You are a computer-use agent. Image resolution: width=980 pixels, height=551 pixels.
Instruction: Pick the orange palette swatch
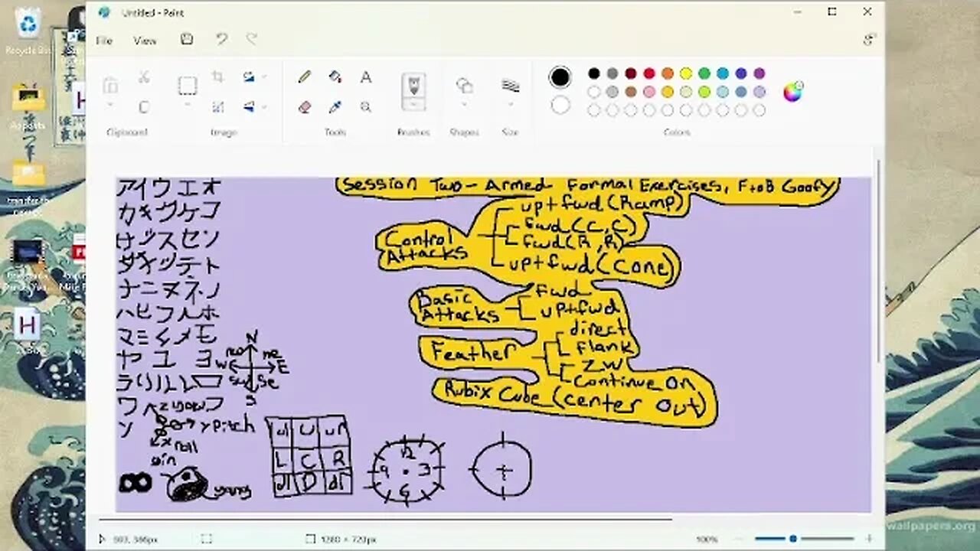tap(668, 73)
